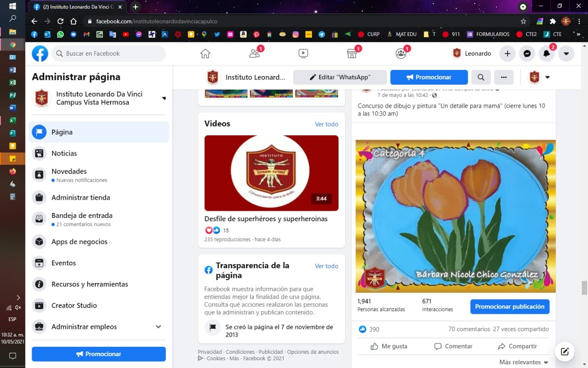Expand the taskbar hidden icons chevron
Screen dimensions: 588x368
tap(18, 298)
